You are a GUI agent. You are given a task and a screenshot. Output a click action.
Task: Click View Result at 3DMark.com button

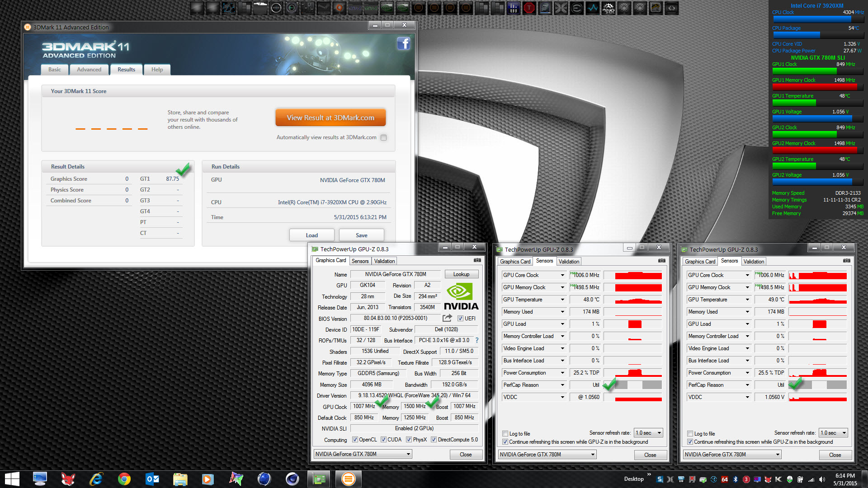point(330,118)
